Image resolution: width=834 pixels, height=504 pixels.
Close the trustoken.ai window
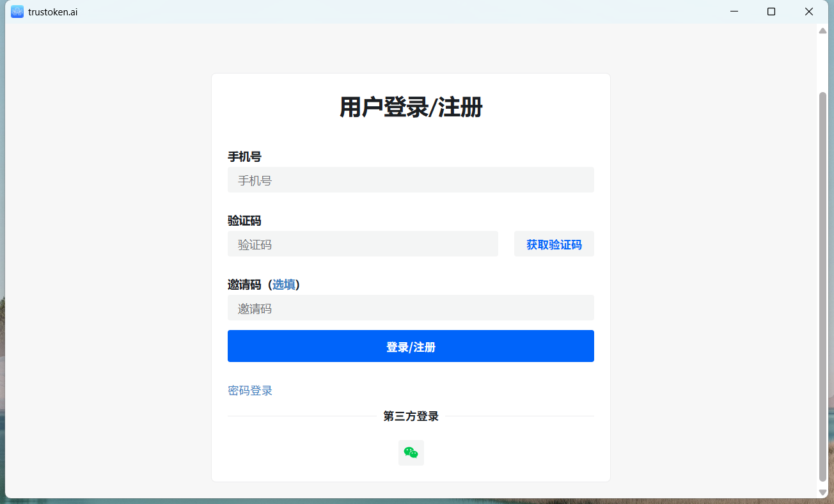pyautogui.click(x=808, y=12)
